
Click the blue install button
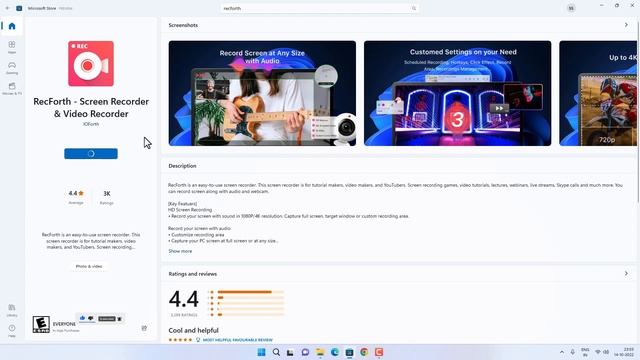[x=91, y=153]
